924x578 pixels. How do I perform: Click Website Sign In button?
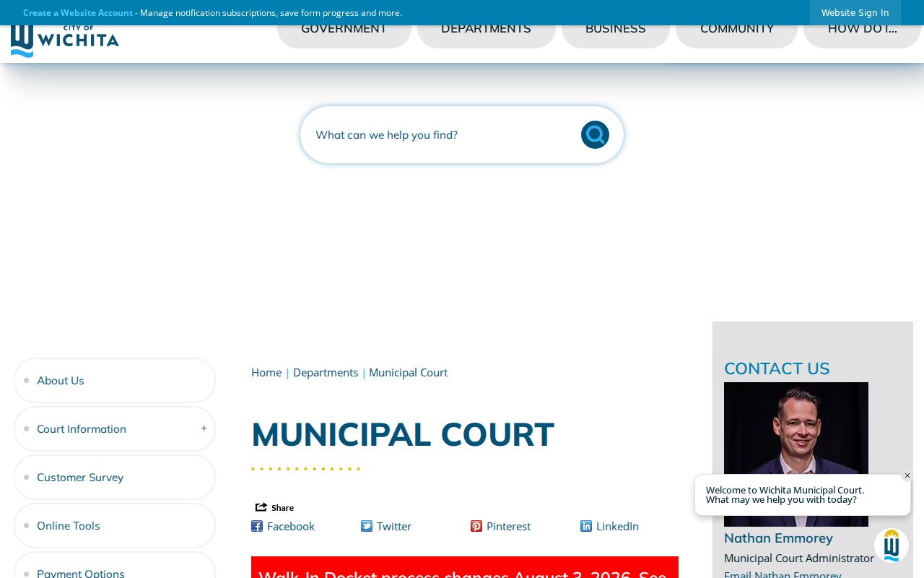pyautogui.click(x=855, y=12)
